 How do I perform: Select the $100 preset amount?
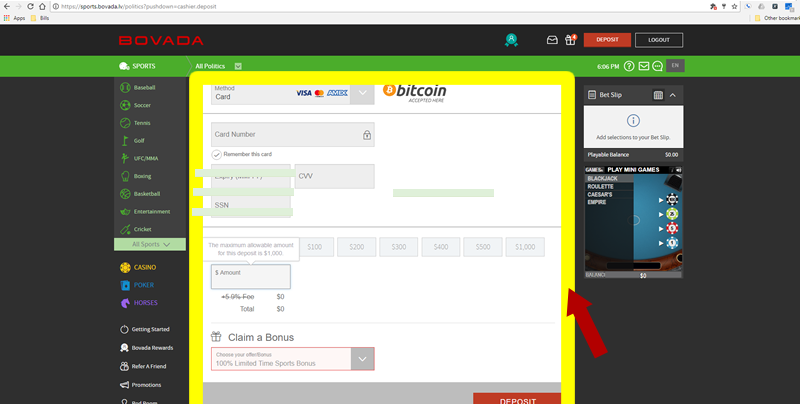tap(315, 247)
